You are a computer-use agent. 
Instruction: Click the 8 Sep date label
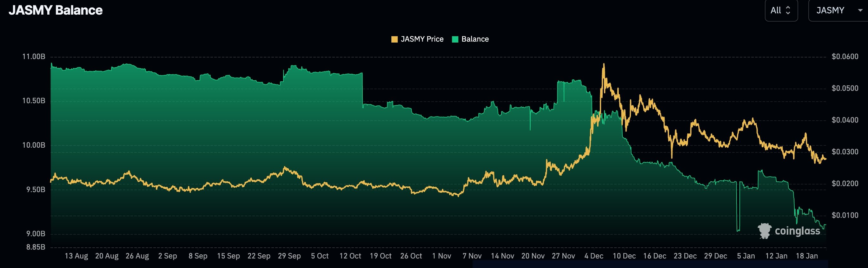point(198,256)
